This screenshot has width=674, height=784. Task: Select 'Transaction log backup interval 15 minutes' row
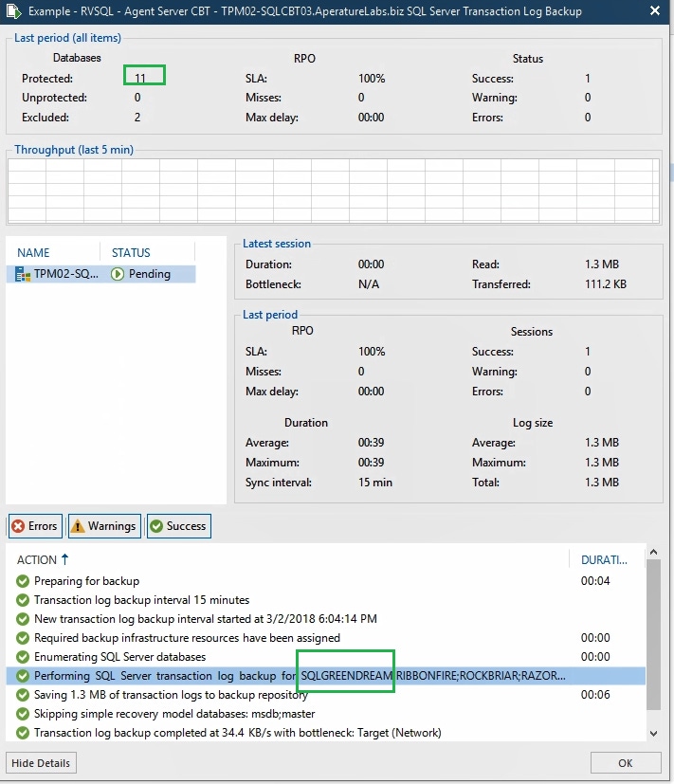325,600
